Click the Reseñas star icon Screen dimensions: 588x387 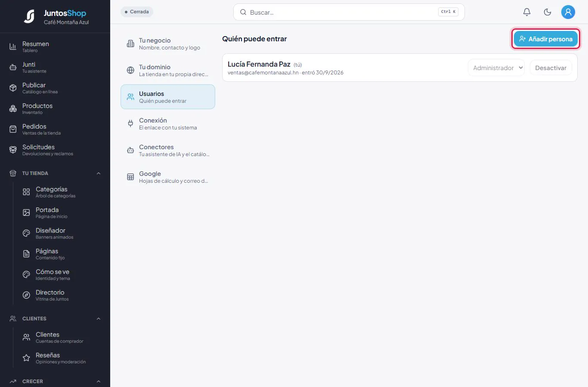click(26, 358)
